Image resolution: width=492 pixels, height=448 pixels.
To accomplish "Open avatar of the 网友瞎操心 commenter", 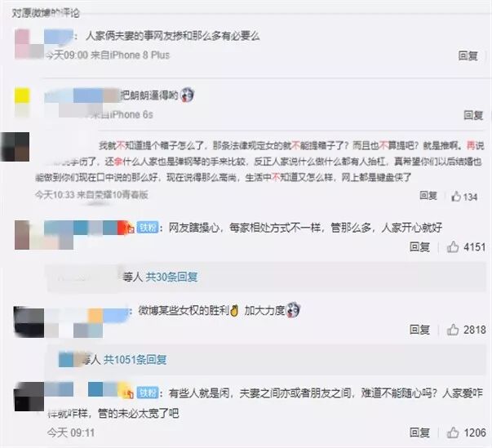I will pyautogui.click(x=22, y=235).
